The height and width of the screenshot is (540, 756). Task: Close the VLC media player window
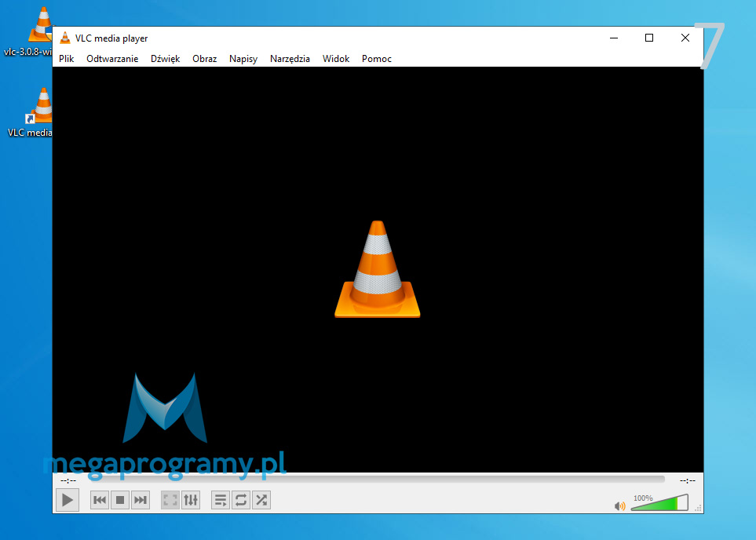click(x=685, y=38)
